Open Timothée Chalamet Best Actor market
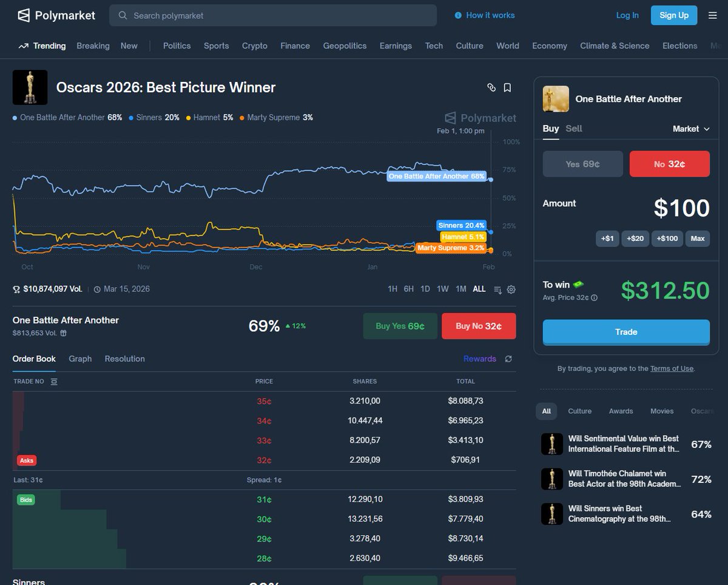 (626, 479)
